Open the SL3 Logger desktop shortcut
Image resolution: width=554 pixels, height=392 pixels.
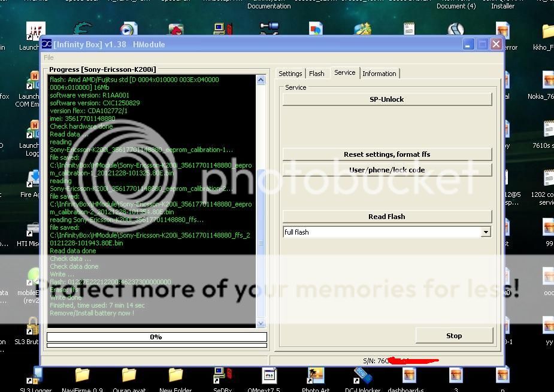(35, 376)
